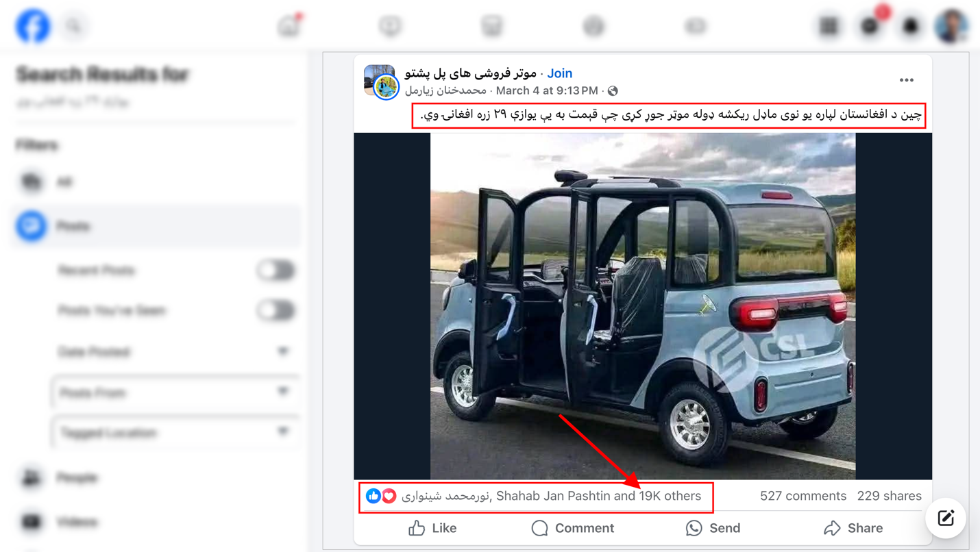Click the Comment button on the post

click(x=573, y=528)
